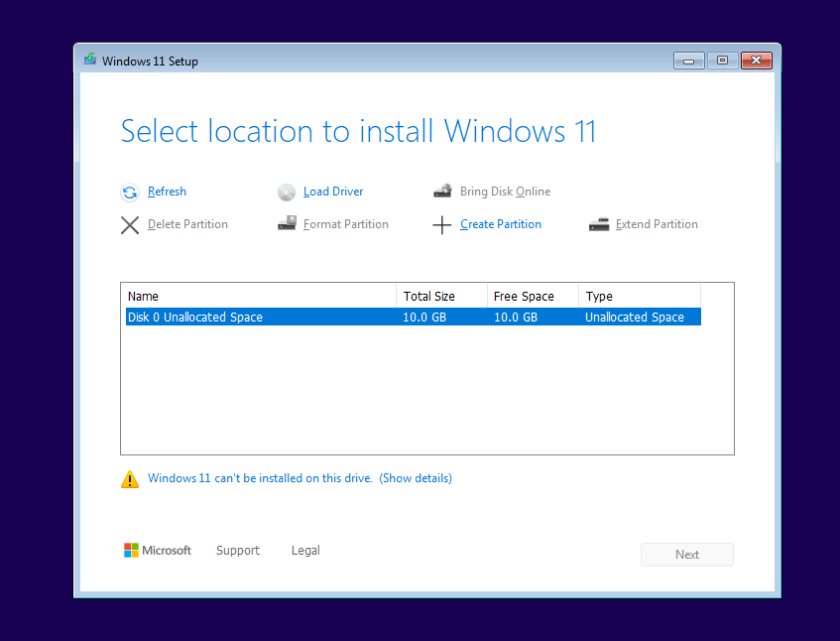Click the yellow warning triangle icon
This screenshot has width=840, height=641.
pyautogui.click(x=130, y=479)
